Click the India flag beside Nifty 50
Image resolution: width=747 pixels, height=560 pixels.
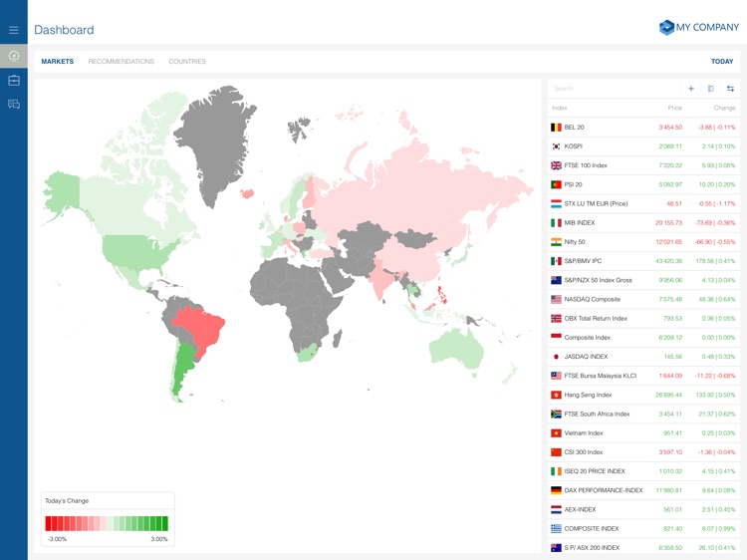[556, 241]
